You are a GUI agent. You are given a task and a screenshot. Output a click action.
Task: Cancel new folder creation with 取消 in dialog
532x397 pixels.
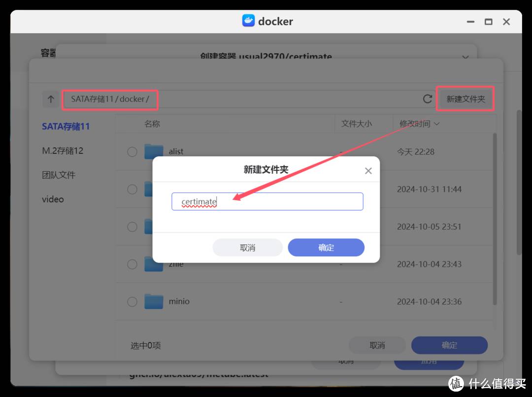[x=248, y=247]
